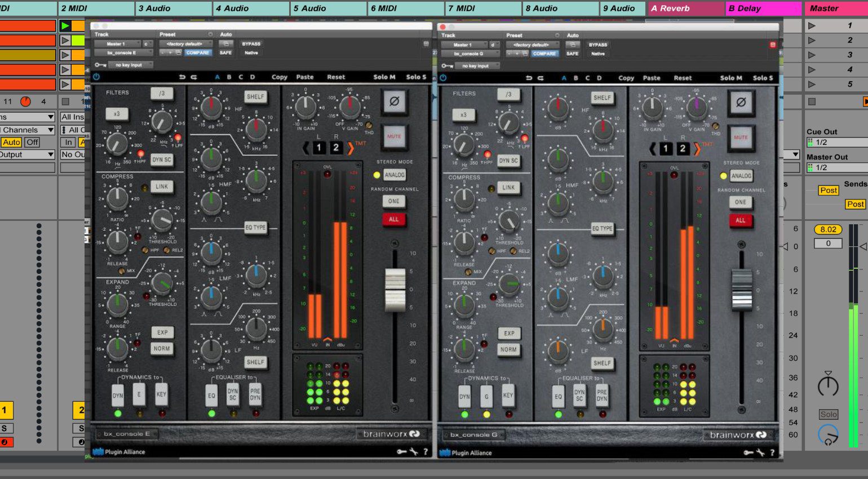The height and width of the screenshot is (479, 868).
Task: Click the red target icon in bx_console G header
Action: pos(773,45)
